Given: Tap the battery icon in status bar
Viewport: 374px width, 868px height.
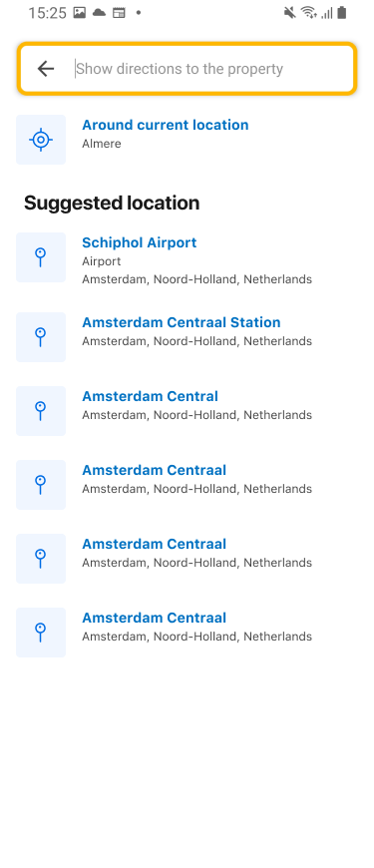Looking at the screenshot, I should tap(341, 12).
